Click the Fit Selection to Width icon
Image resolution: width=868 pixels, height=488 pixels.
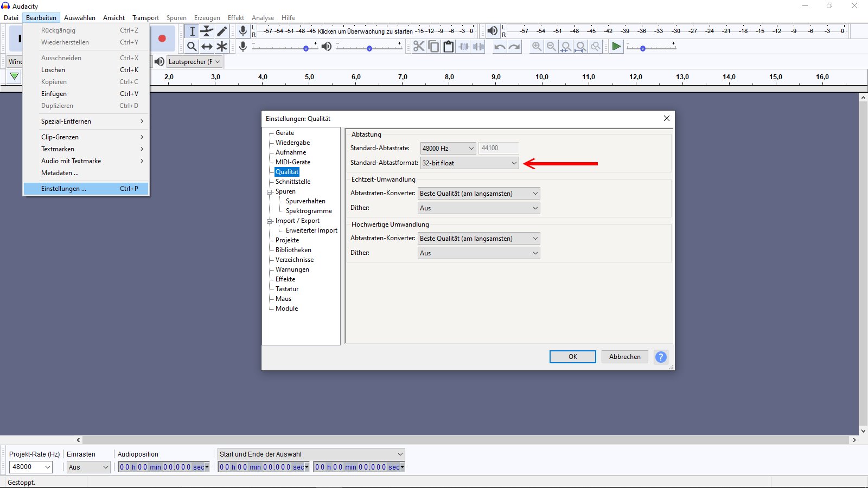pyautogui.click(x=566, y=47)
